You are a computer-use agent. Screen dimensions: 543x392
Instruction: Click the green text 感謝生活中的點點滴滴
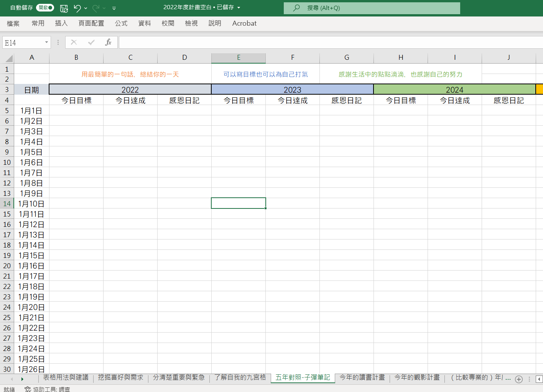coord(400,74)
